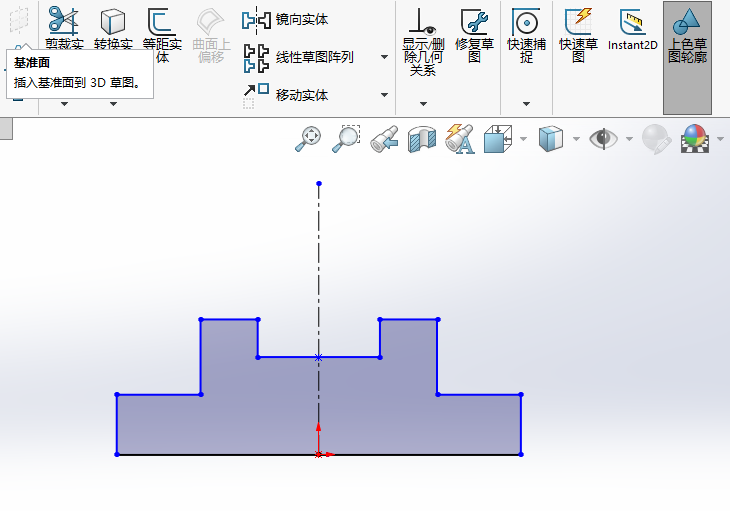Click the Previous View icon
Image resolution: width=730 pixels, height=511 pixels.
coord(385,139)
